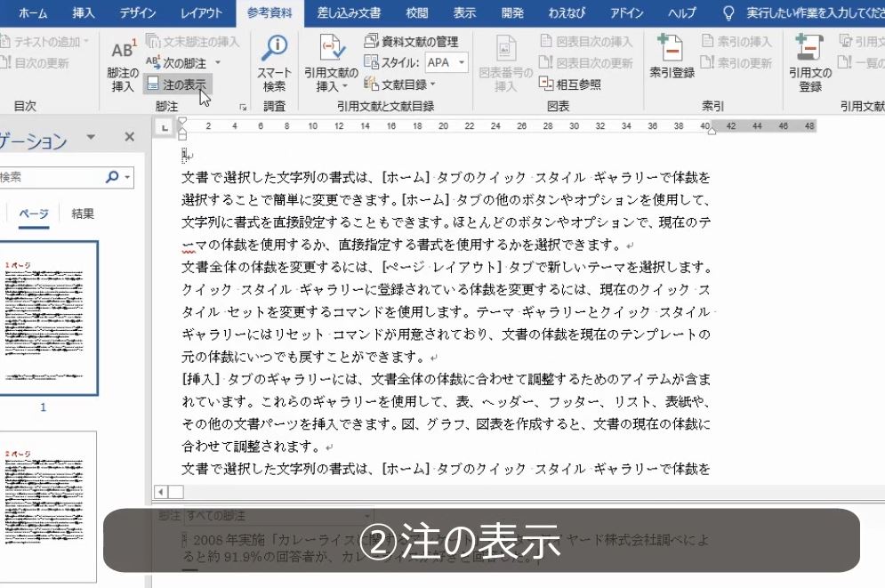Open 資料文献の管理 (Manage Sources)

pos(411,41)
